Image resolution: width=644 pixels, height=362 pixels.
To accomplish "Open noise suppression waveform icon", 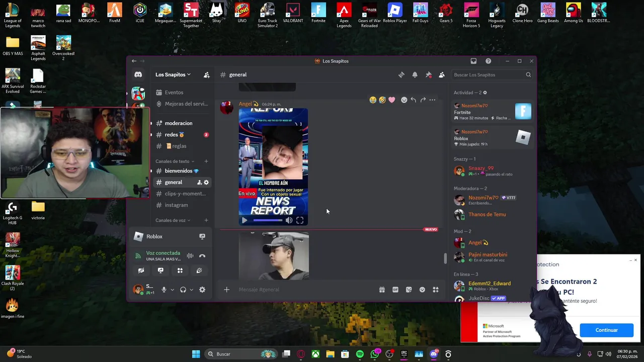I will click(x=190, y=256).
